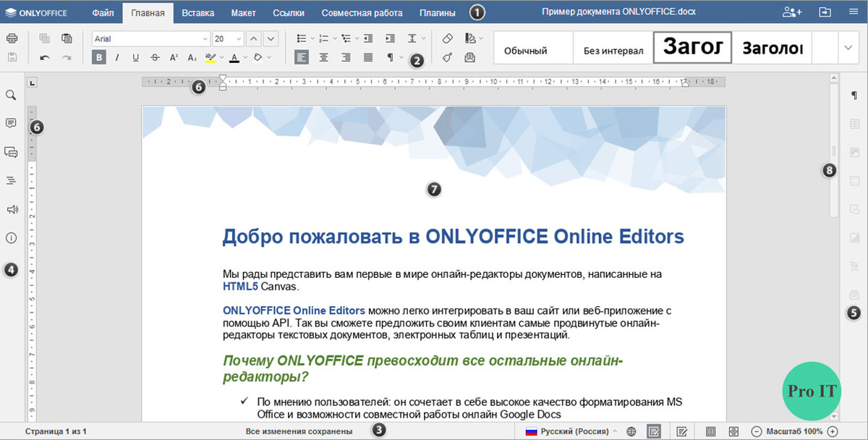The image size is (868, 440).
Task: Apply Underline formatting
Action: (x=136, y=57)
